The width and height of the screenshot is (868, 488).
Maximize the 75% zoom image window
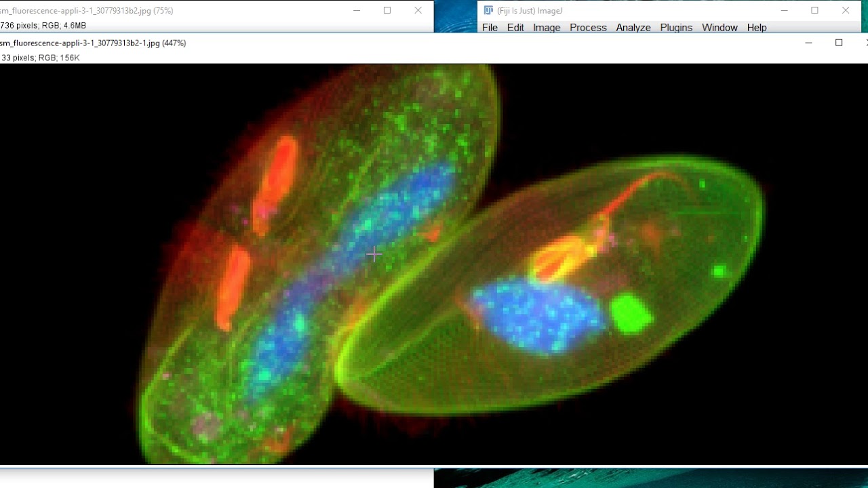click(387, 10)
